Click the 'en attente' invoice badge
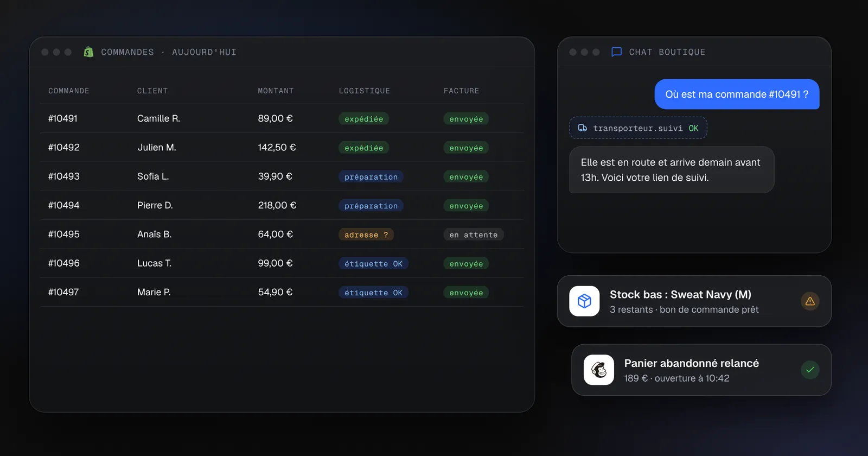Image resolution: width=868 pixels, height=456 pixels. tap(474, 235)
